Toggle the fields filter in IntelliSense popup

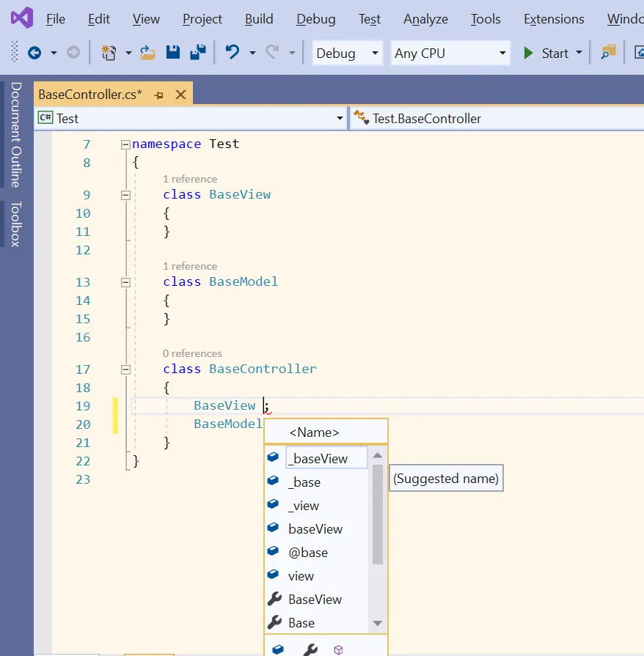[x=278, y=649]
